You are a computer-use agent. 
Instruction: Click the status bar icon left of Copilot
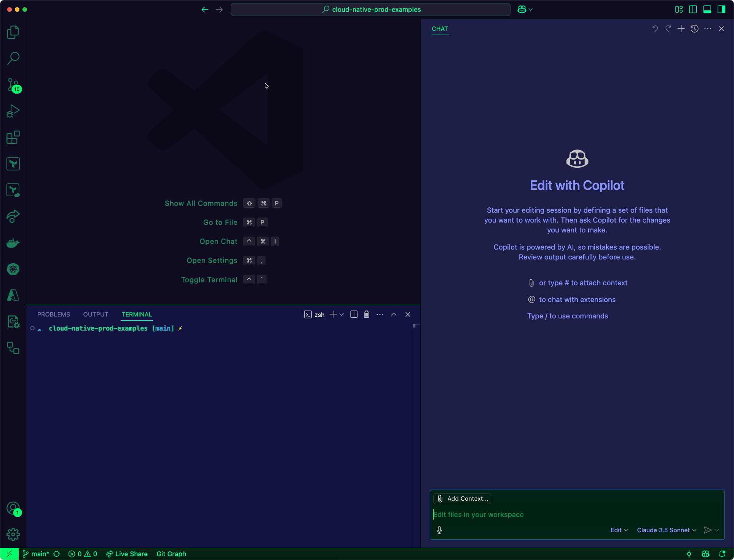click(x=689, y=554)
